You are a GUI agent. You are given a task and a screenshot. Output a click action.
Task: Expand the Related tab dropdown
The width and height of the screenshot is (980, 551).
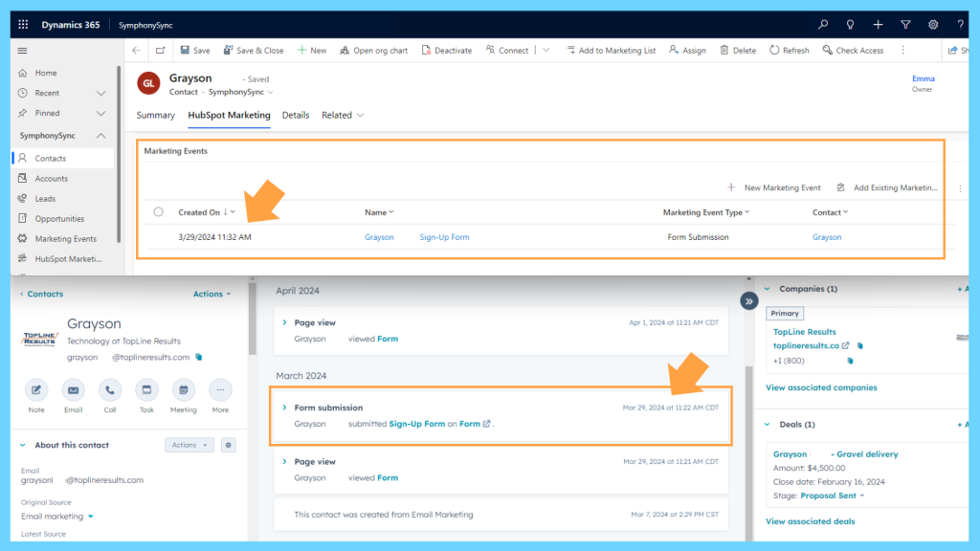coord(343,115)
